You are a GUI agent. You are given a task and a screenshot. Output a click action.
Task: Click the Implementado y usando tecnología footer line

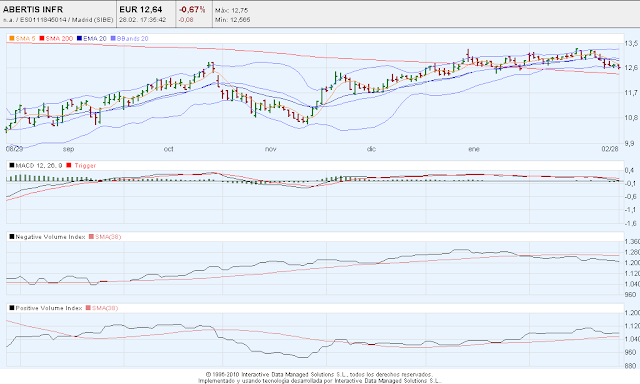[319, 381]
